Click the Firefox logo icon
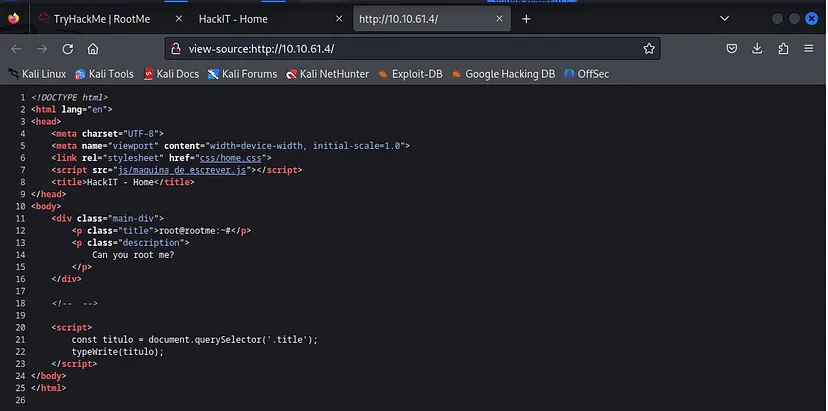This screenshot has width=828, height=411. click(13, 18)
